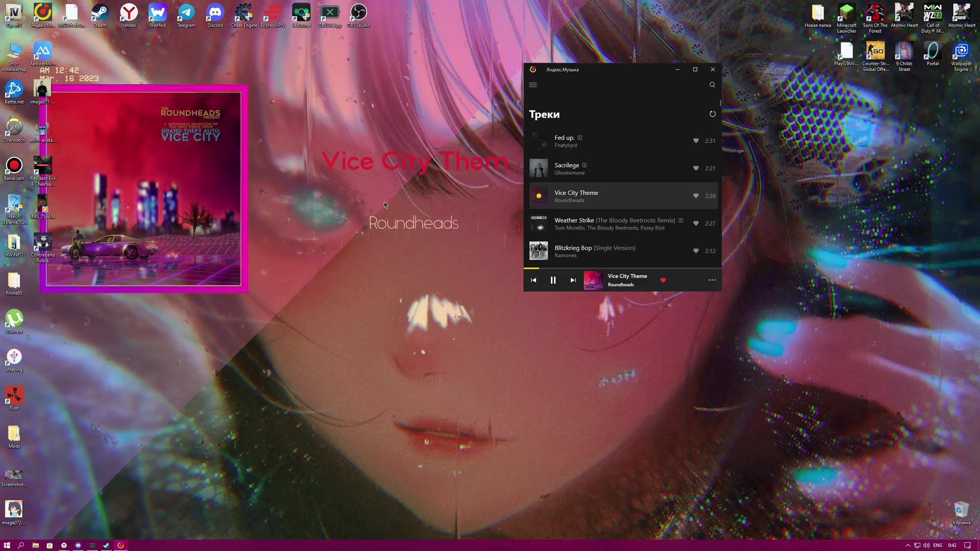Open the three-dots menu in player bar
The height and width of the screenshot is (551, 980).
712,280
